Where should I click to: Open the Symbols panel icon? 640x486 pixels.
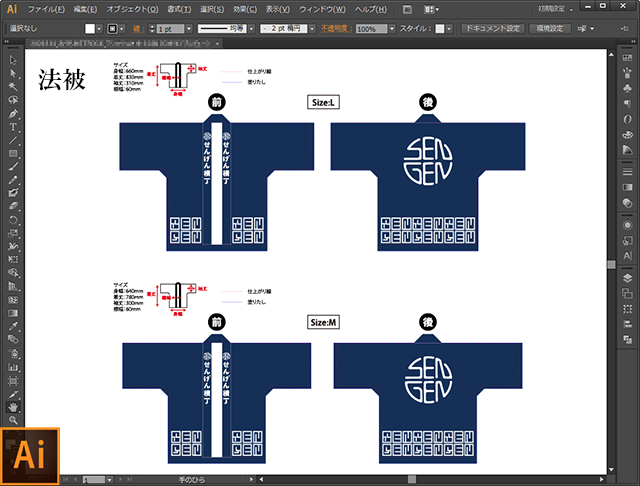(627, 88)
